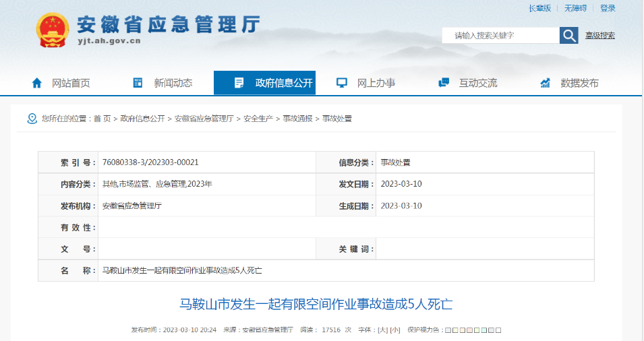The height and width of the screenshot is (341, 644).
Task: Click the index number 76080338-3/202303-00021
Action: tap(150, 162)
